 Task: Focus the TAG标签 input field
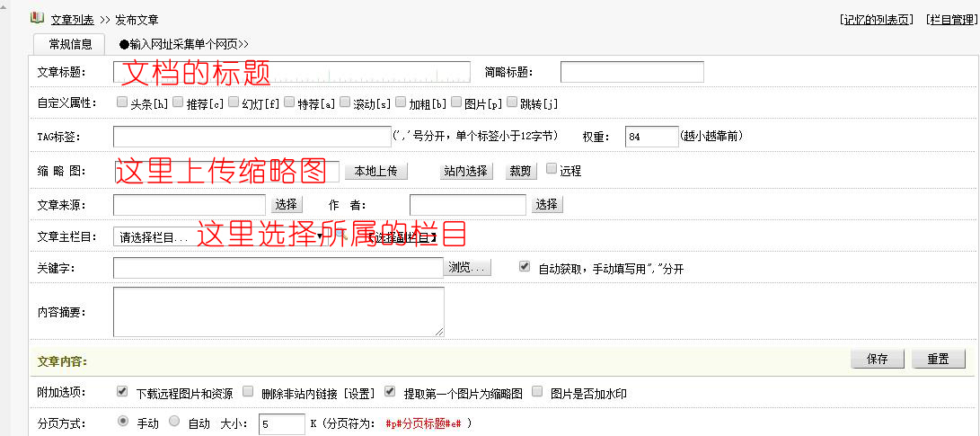click(x=252, y=137)
